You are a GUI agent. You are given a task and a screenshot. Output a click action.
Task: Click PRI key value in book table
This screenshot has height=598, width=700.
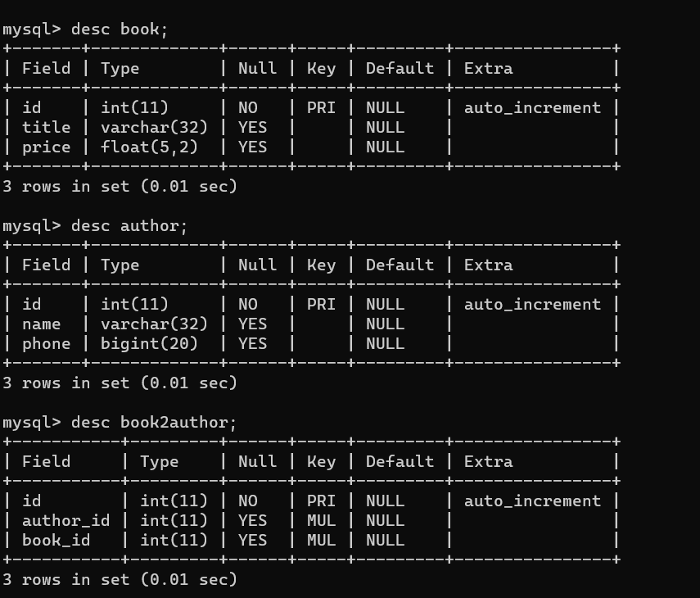(322, 108)
